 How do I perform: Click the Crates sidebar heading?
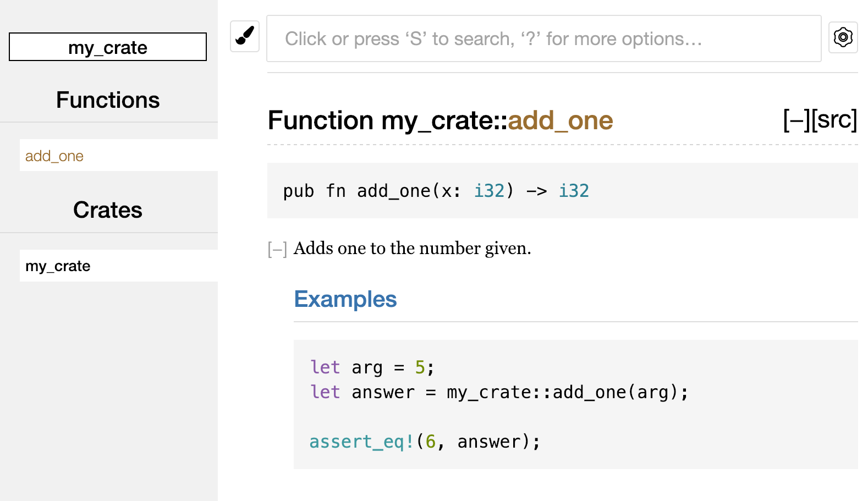pos(108,210)
